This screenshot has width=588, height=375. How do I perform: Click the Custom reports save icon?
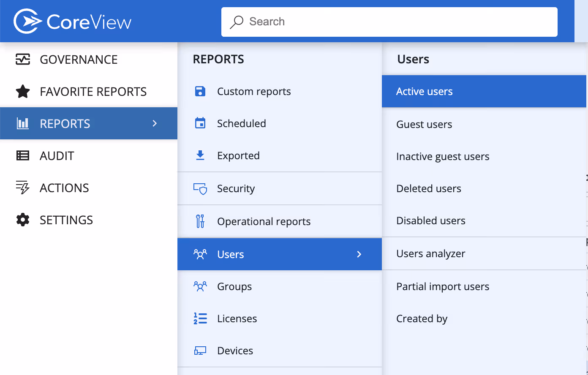pyautogui.click(x=200, y=91)
